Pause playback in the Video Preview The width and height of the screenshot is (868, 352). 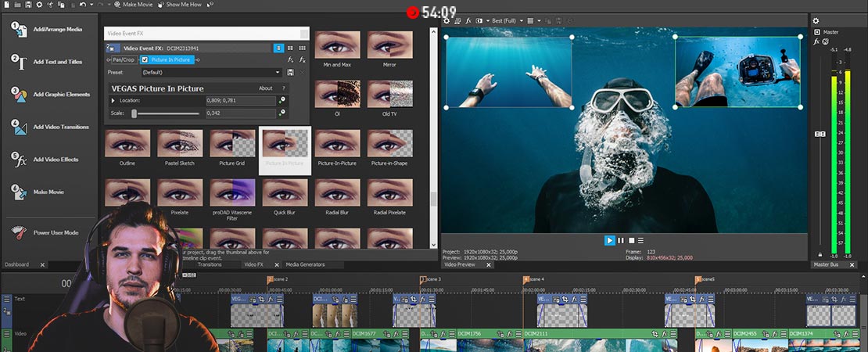pos(621,240)
